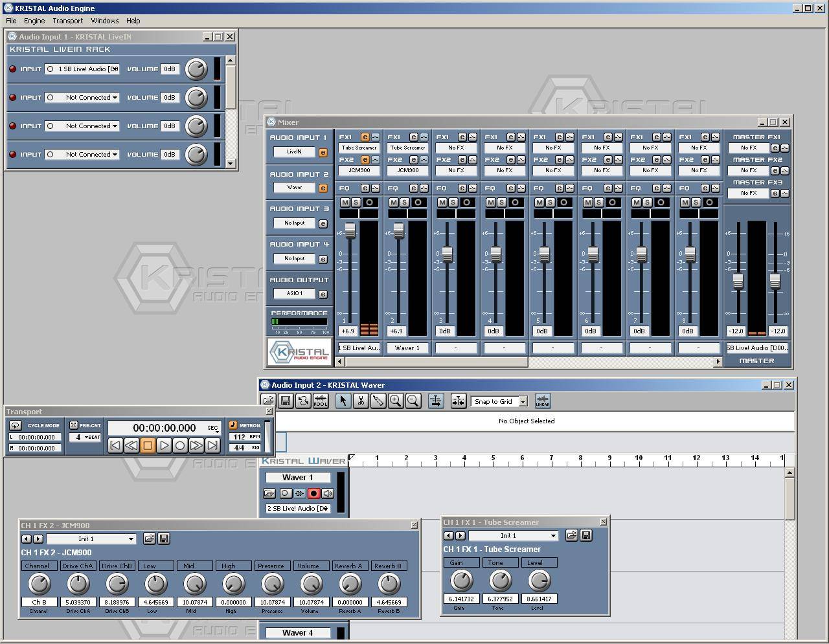Click the Waver 1 track name
The image size is (829, 644).
(x=298, y=477)
